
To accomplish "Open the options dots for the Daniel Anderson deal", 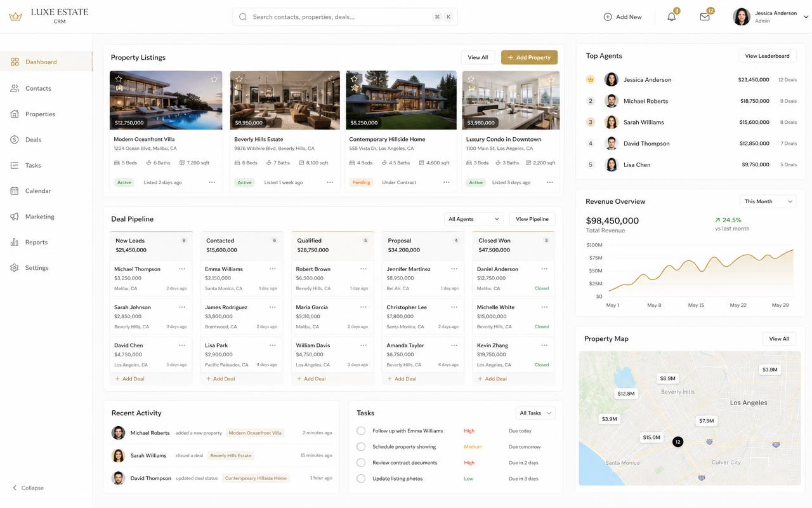I will tap(544, 269).
